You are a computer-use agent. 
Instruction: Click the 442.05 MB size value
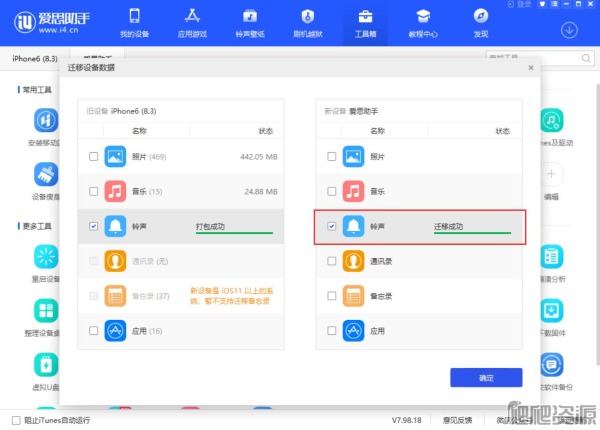(x=259, y=157)
